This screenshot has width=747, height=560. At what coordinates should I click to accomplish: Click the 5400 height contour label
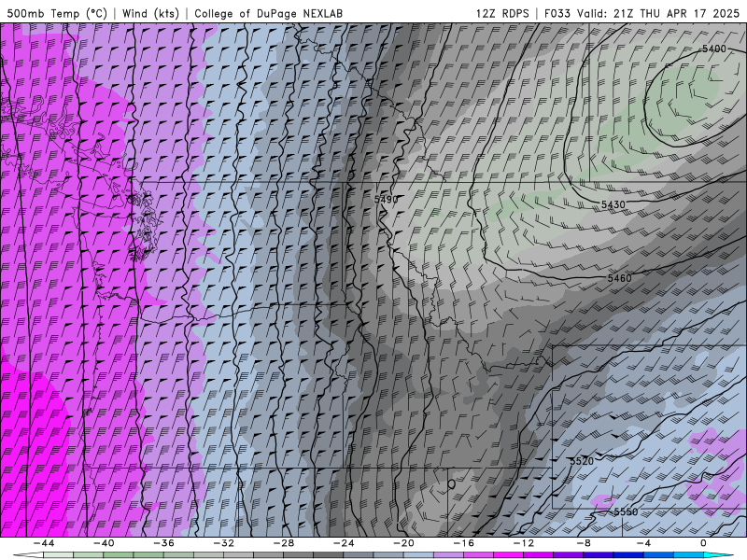point(714,49)
